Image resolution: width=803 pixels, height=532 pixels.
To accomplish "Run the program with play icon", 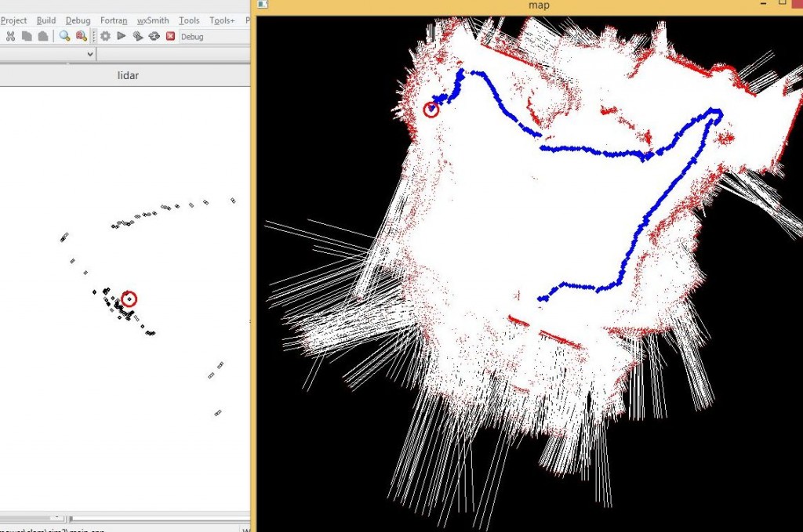I will [x=121, y=36].
